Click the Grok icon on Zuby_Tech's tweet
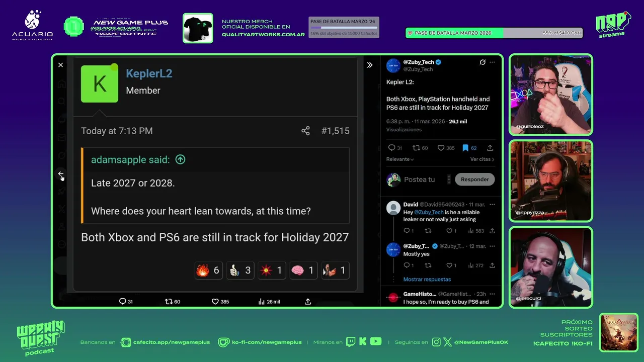Viewport: 644px width, 362px height. (x=482, y=62)
